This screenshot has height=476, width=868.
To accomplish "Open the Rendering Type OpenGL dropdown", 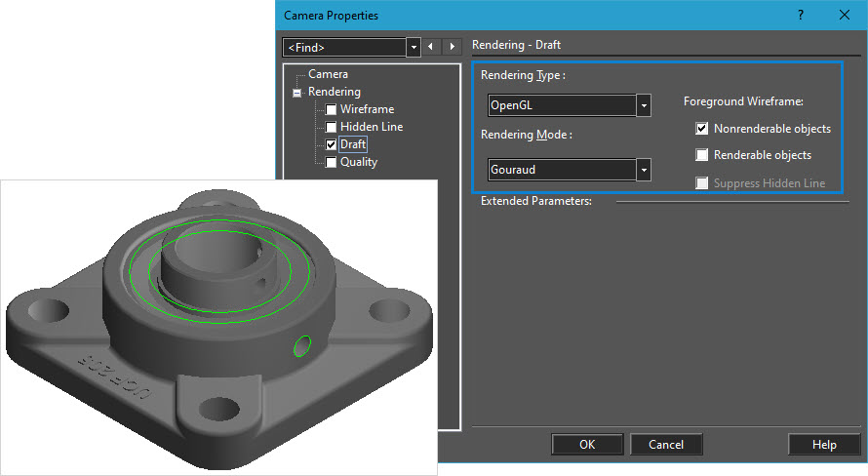I will 644,105.
